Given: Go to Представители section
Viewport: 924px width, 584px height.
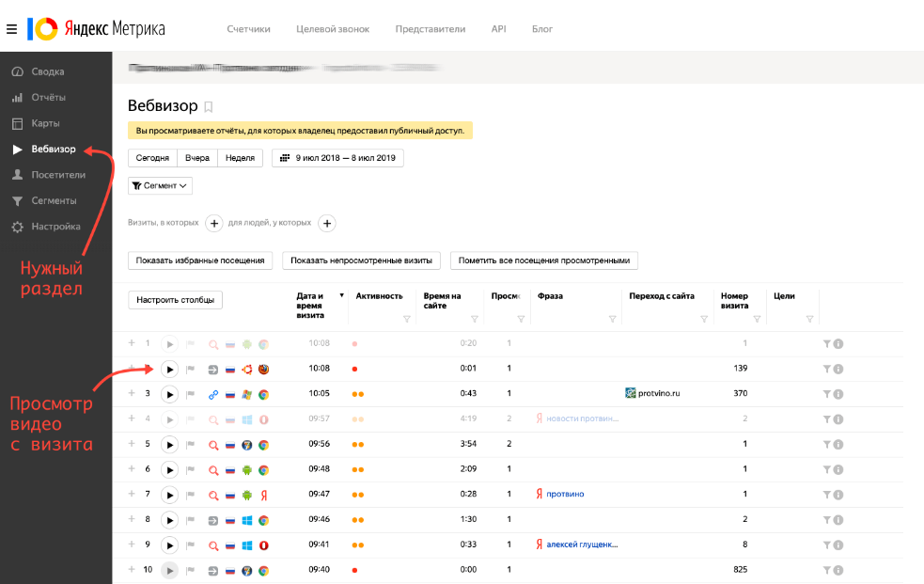Looking at the screenshot, I should tap(431, 29).
